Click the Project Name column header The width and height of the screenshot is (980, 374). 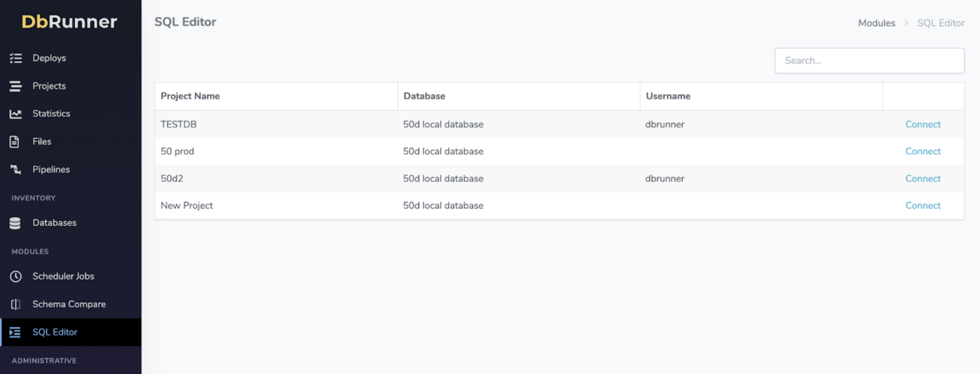[x=190, y=96]
